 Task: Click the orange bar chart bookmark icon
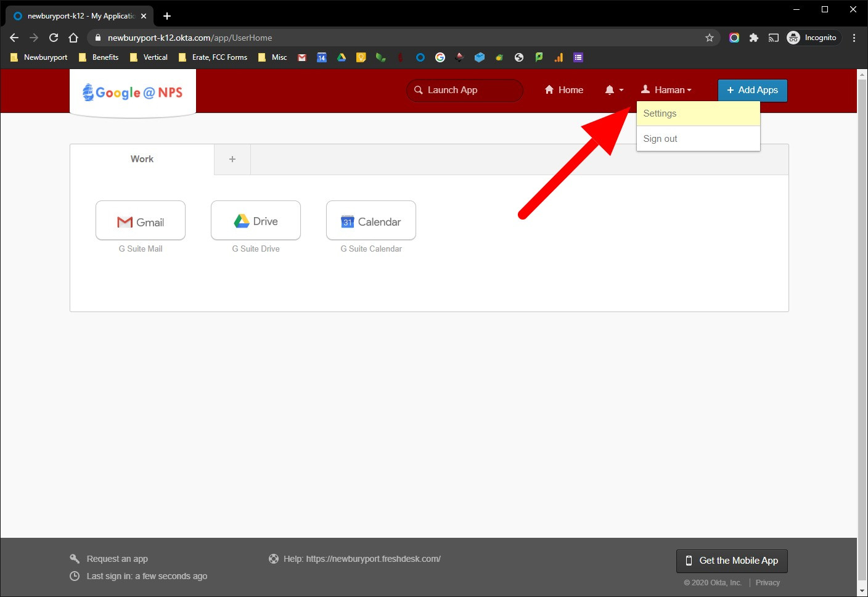pos(559,57)
